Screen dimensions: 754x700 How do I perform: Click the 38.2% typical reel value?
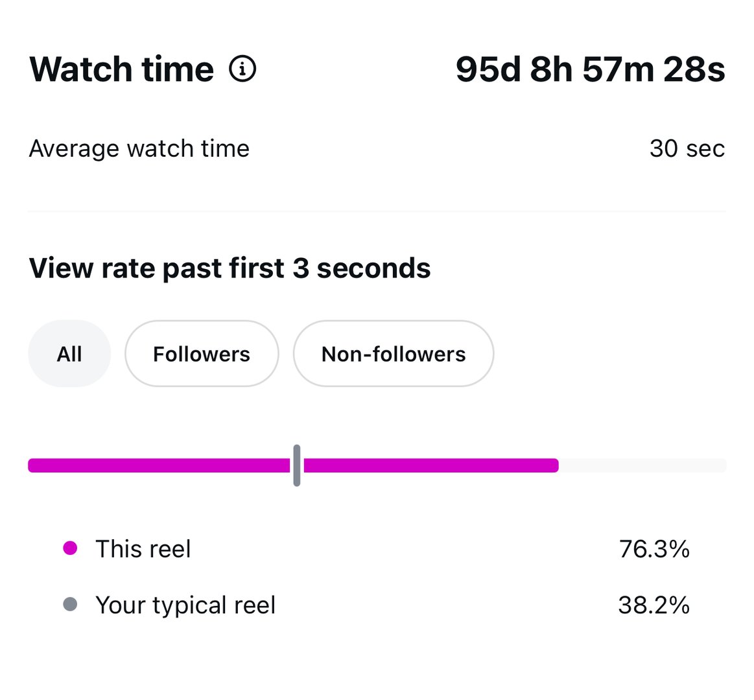tap(655, 605)
